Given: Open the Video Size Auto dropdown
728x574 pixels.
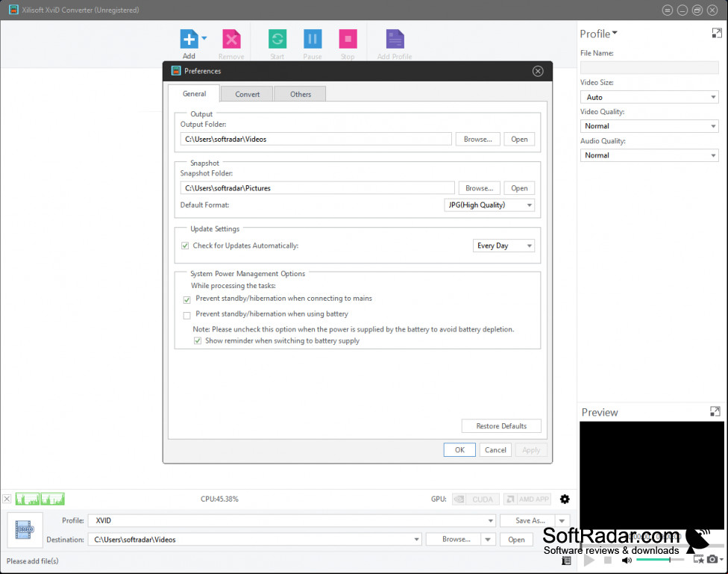Looking at the screenshot, I should pyautogui.click(x=649, y=97).
